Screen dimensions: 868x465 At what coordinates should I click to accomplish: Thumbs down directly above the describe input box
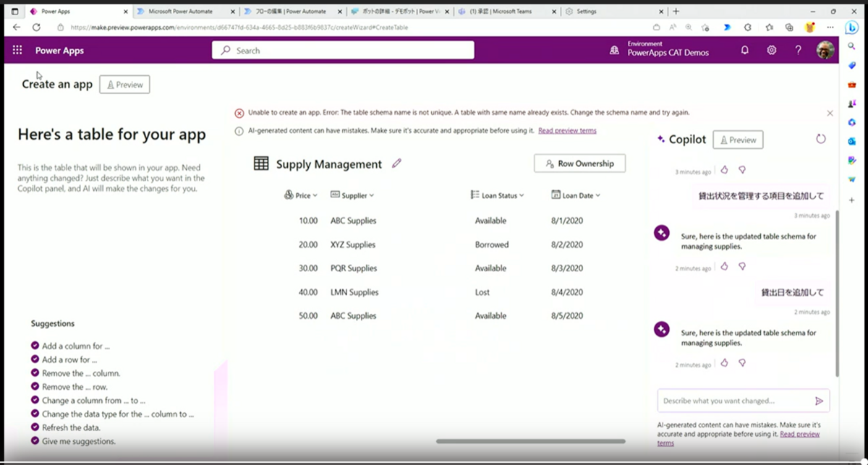742,363
